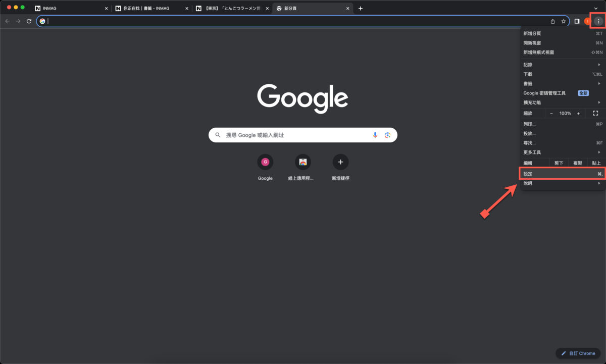The width and height of the screenshot is (606, 364).
Task: Click the 自訂 Chrome button
Action: point(578,353)
